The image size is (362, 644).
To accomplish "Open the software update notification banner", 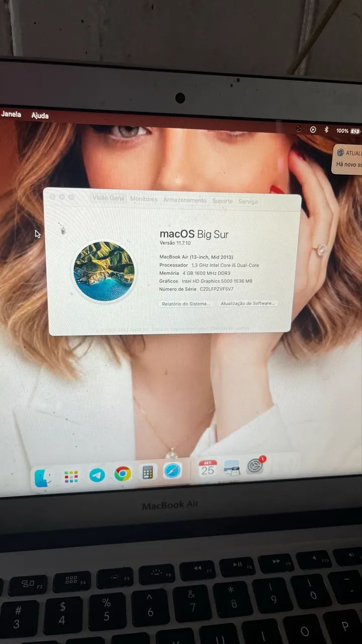I will pos(347,158).
